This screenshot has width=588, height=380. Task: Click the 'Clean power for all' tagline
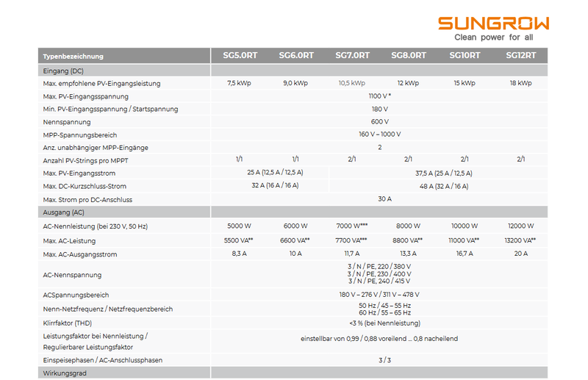[x=492, y=37]
